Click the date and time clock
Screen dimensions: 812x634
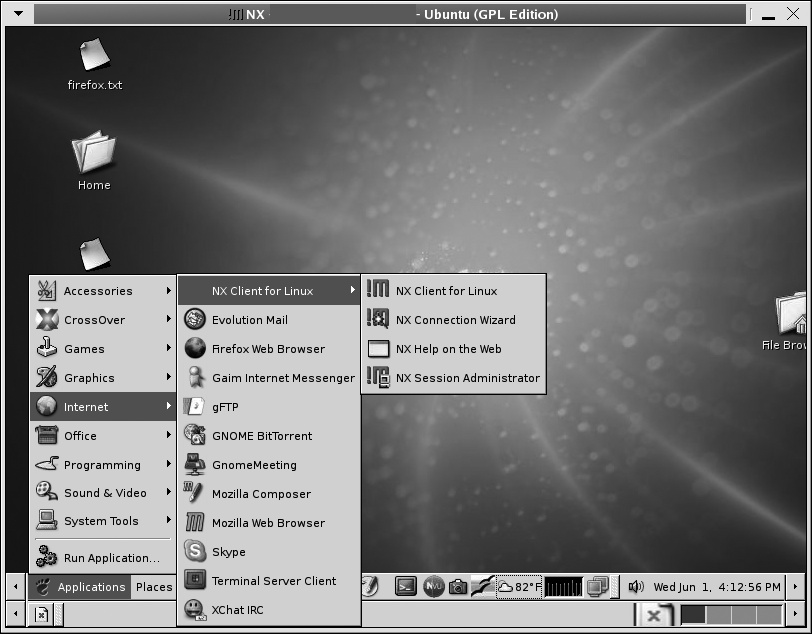(x=717, y=587)
